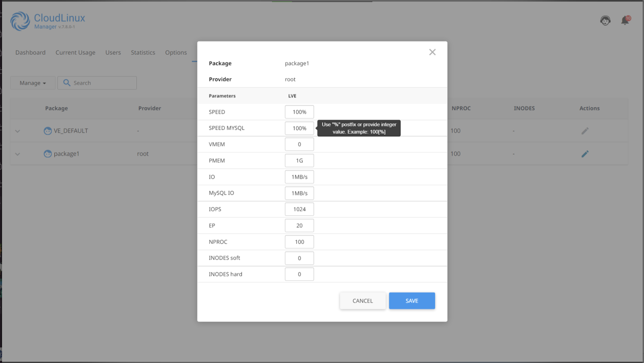Switch to the Users tab
Image resolution: width=644 pixels, height=363 pixels.
113,52
